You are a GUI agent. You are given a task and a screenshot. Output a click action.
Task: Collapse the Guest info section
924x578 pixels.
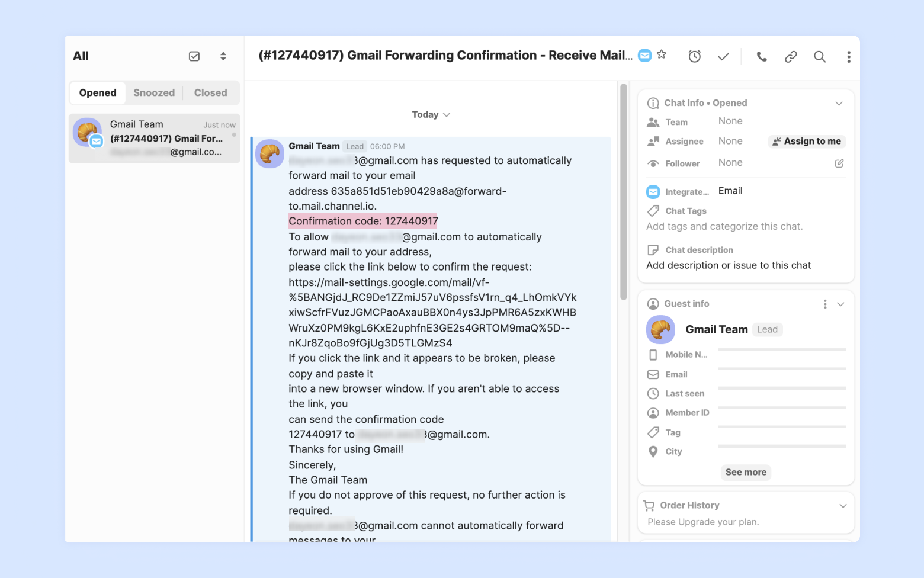[x=840, y=304]
